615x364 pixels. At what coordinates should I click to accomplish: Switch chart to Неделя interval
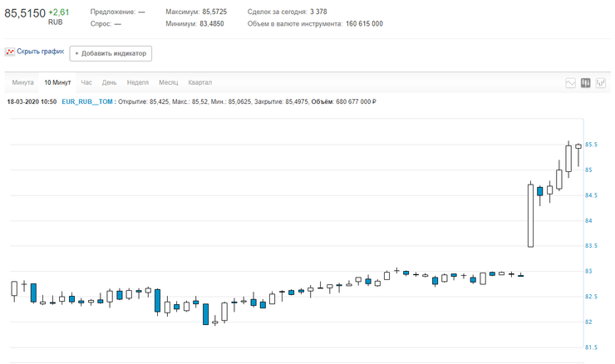point(138,83)
